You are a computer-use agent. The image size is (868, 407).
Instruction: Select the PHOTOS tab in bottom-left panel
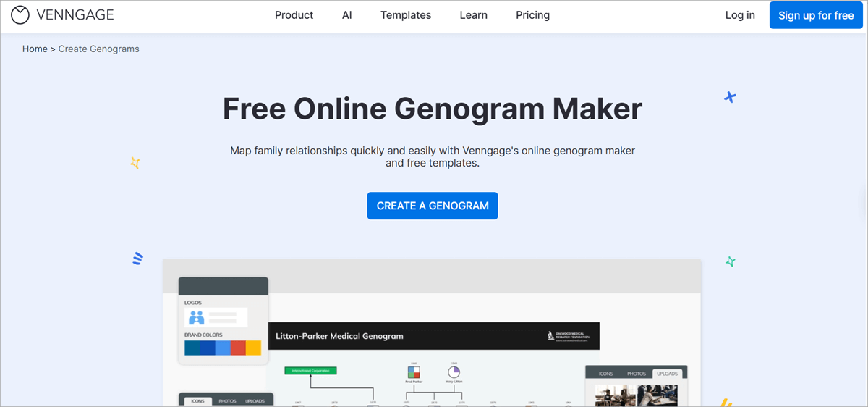pos(227,401)
